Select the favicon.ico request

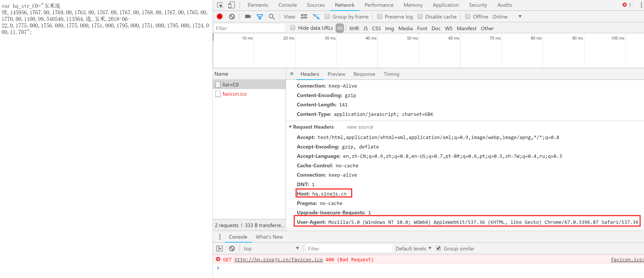click(x=234, y=94)
